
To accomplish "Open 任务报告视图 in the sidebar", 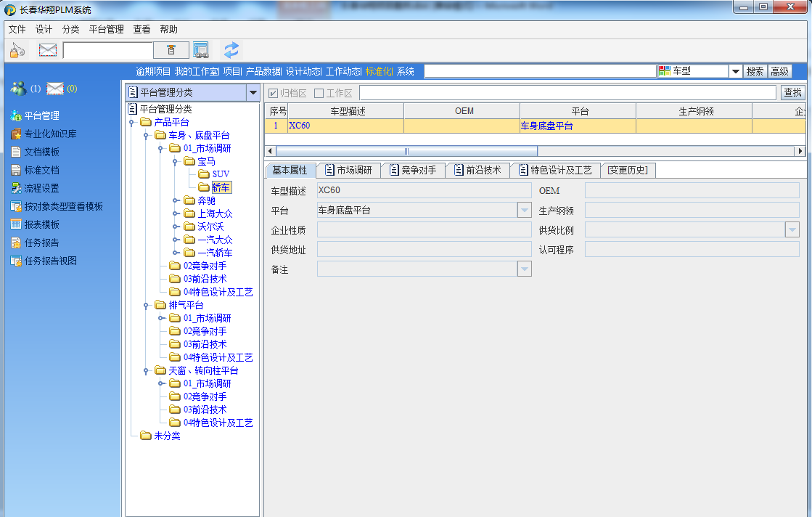I will point(50,261).
